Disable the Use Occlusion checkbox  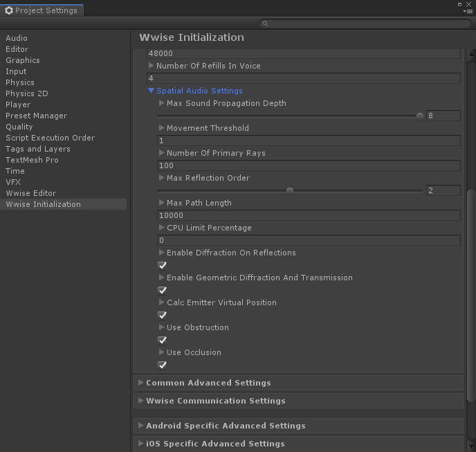pos(163,365)
